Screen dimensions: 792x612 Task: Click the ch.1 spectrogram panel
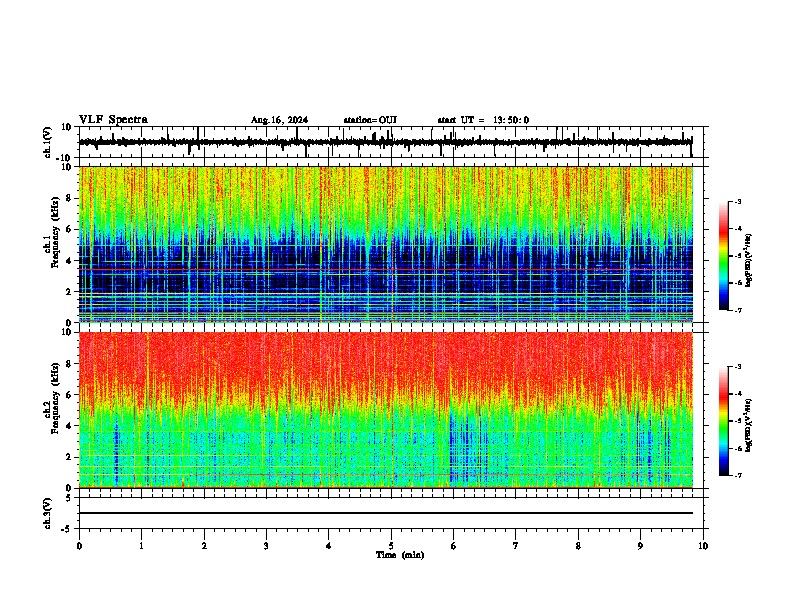click(x=386, y=244)
